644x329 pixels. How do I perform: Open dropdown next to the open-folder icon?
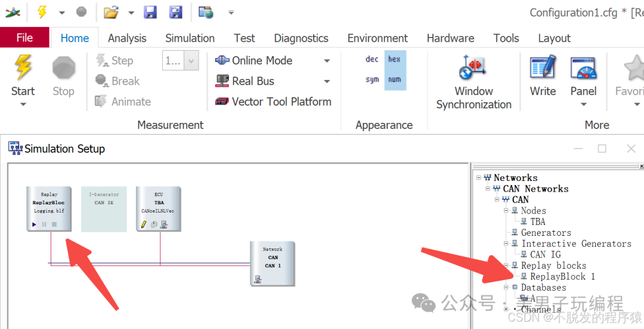[x=131, y=13]
